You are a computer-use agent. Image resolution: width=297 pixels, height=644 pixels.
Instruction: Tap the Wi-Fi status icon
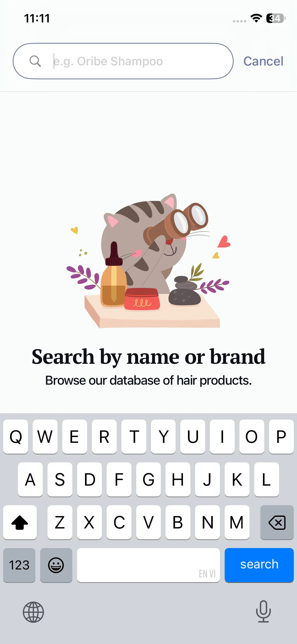(256, 18)
